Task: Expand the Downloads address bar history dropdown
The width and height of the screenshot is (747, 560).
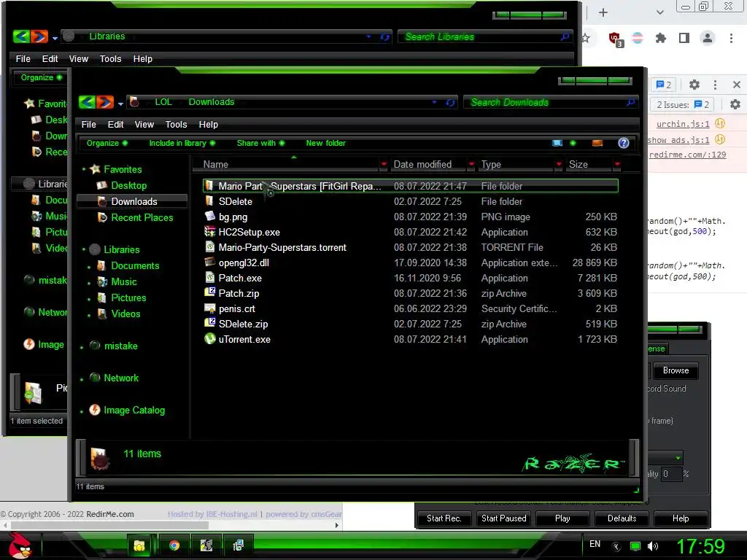Action: point(434,102)
